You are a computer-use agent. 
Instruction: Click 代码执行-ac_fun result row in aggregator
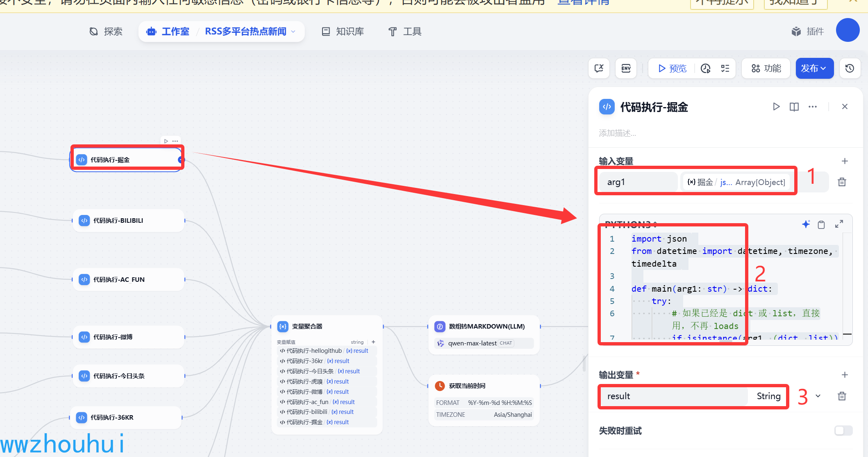point(327,402)
